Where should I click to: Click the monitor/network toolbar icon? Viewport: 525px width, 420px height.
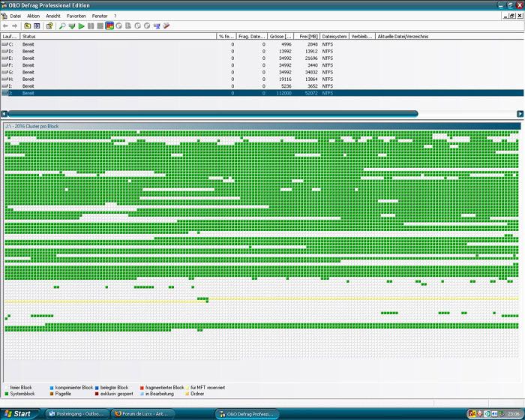point(156,25)
